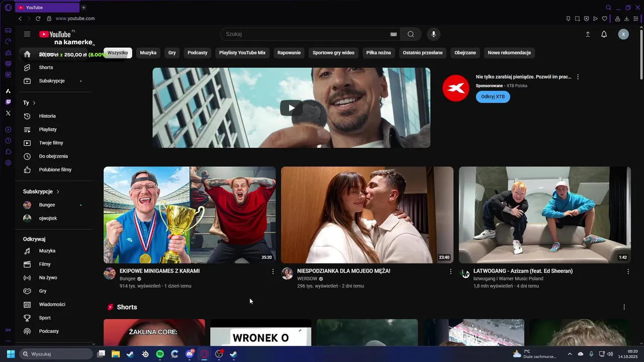This screenshot has width=644, height=362.
Task: Click the address bar URL
Action: [75, 19]
